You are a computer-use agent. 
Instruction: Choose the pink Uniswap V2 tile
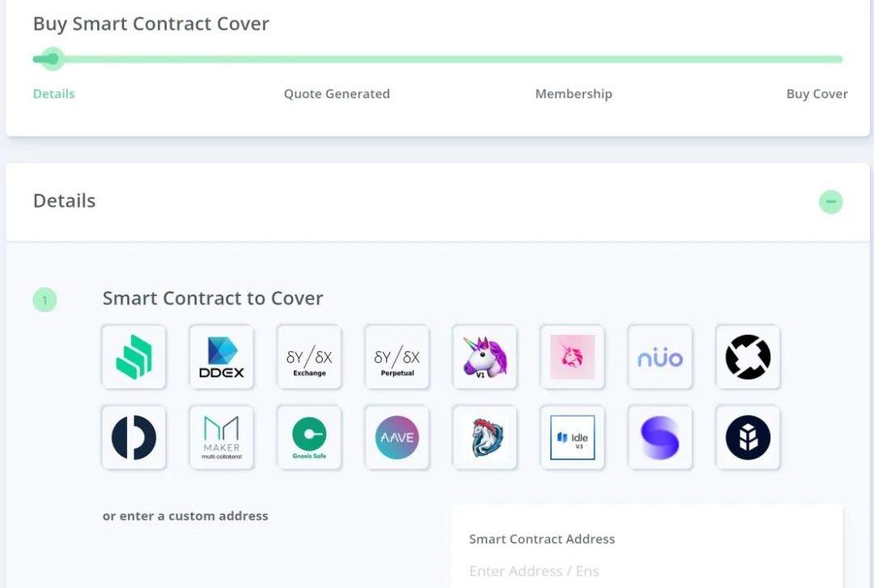click(x=572, y=357)
